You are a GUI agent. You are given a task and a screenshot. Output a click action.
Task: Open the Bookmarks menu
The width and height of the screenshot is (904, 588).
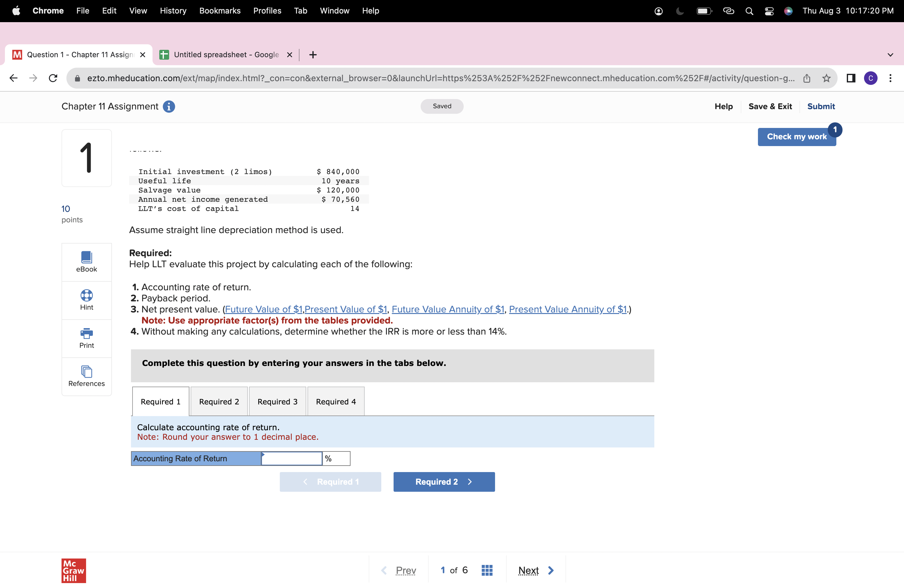220,11
